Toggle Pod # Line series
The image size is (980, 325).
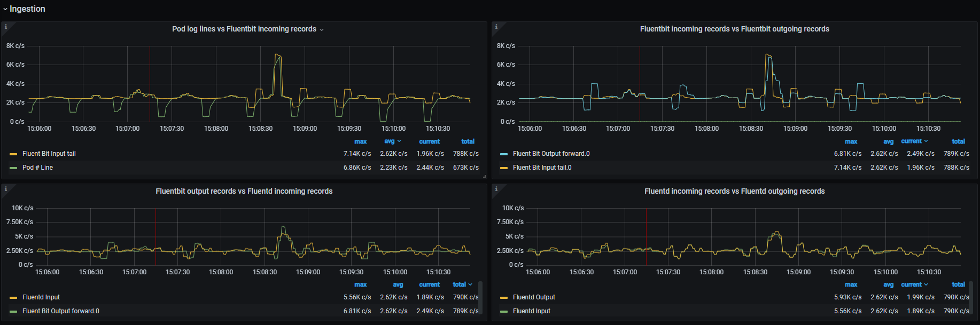37,168
